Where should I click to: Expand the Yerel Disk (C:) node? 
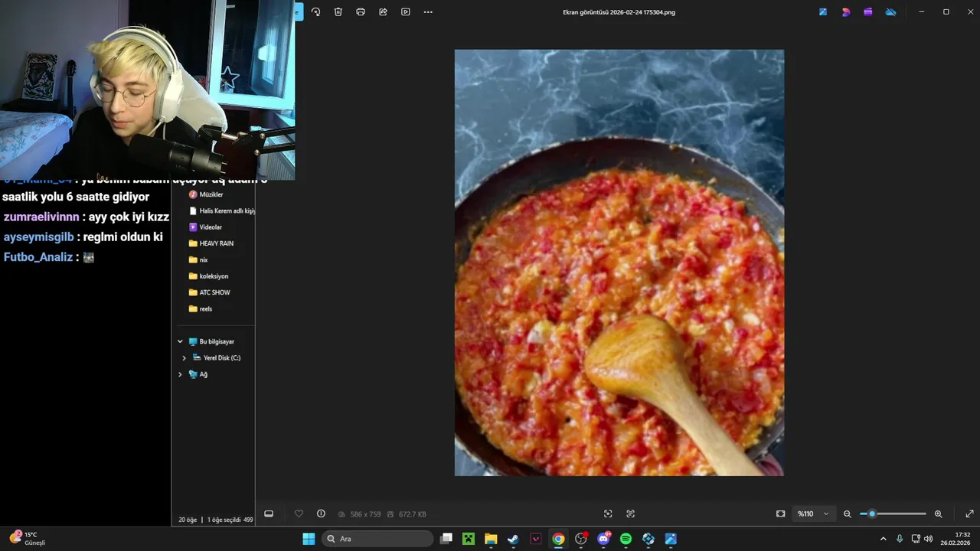[x=184, y=358]
